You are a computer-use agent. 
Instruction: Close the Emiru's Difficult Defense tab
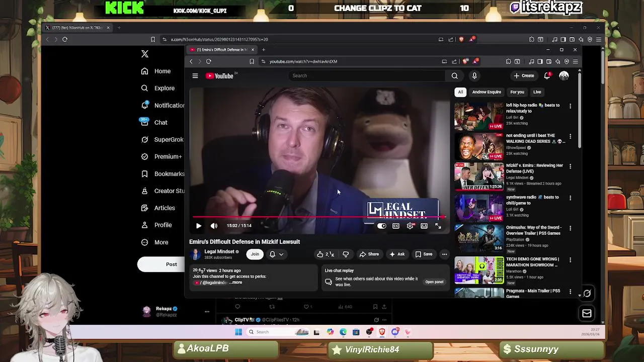click(x=253, y=50)
